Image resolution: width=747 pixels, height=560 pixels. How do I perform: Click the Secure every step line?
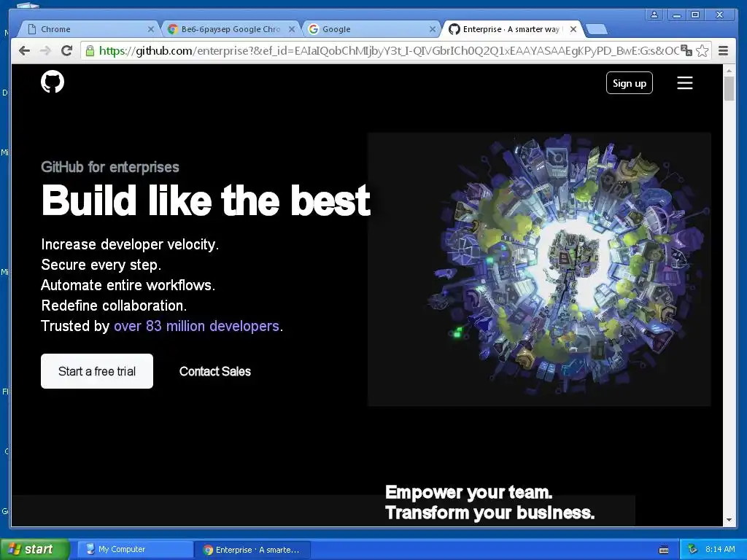(x=101, y=264)
